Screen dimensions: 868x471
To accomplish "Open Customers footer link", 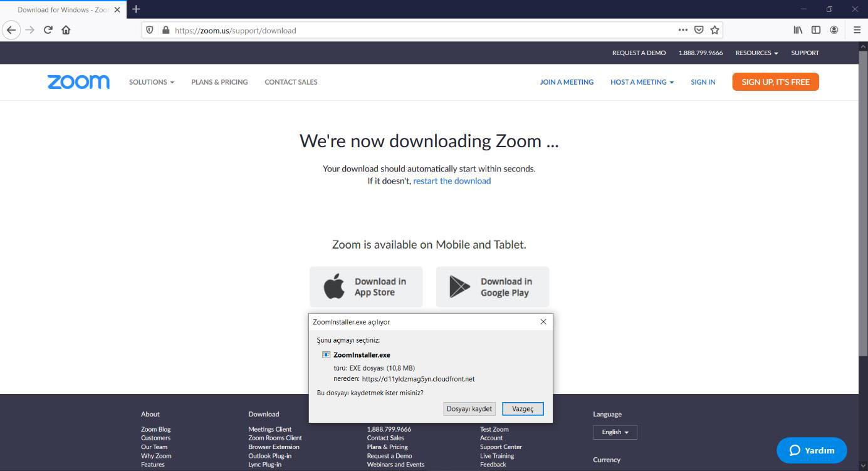I will click(155, 438).
